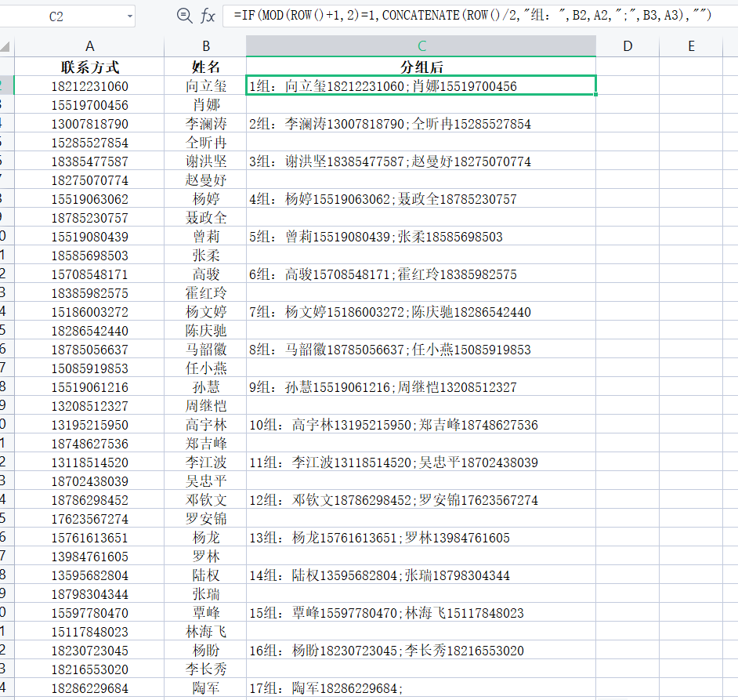Click the select-all corner of the grid
738x700 pixels.
(x=6, y=47)
